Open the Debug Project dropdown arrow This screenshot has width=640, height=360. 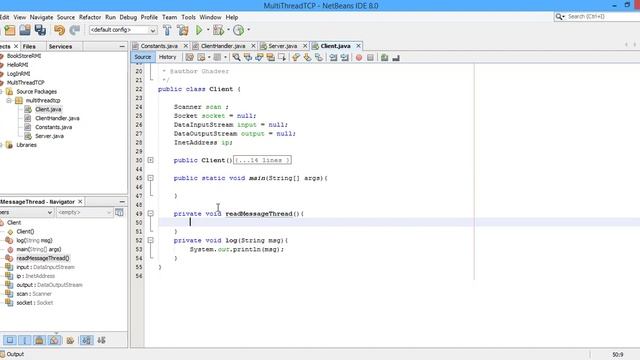pos(228,30)
